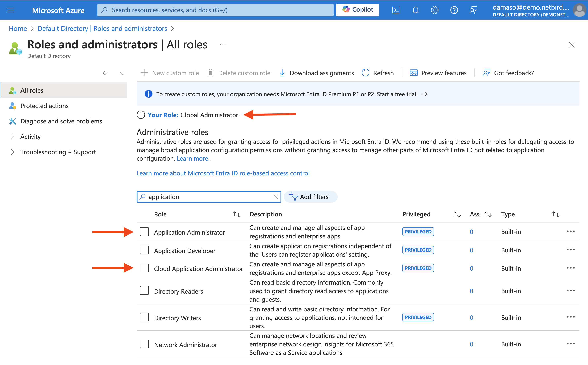Open Diagnose and solve problems
The width and height of the screenshot is (588, 365).
[x=61, y=121]
